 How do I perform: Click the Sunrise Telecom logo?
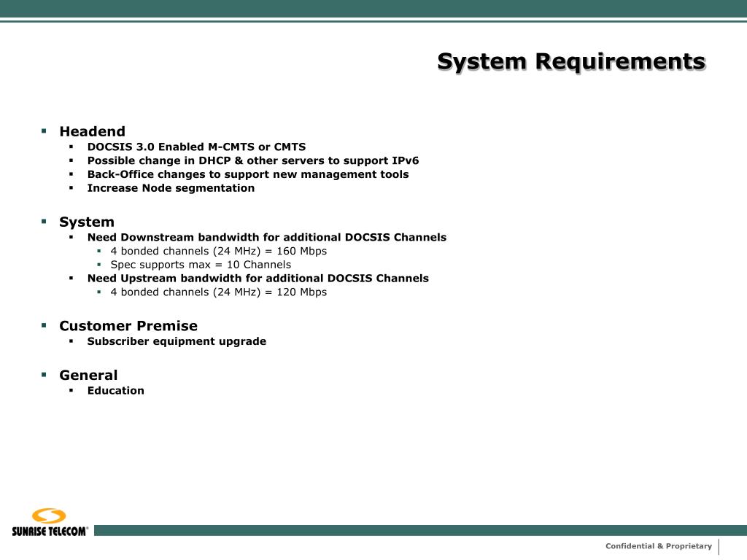(50, 522)
